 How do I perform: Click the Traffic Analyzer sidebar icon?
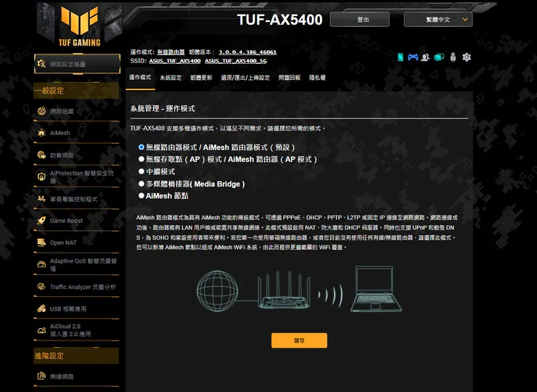point(41,287)
